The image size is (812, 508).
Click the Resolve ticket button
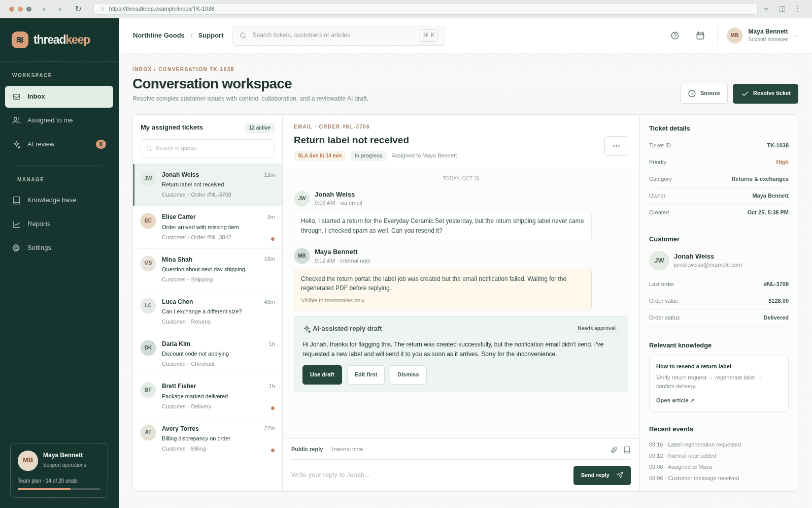[x=765, y=93]
